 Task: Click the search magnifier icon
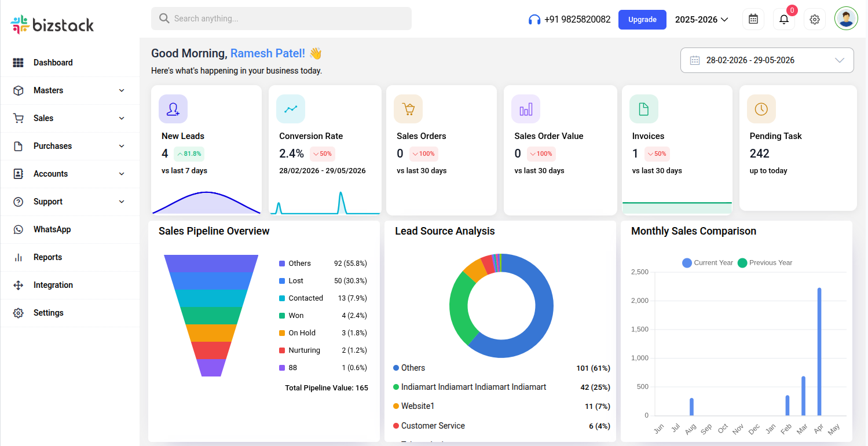(164, 19)
